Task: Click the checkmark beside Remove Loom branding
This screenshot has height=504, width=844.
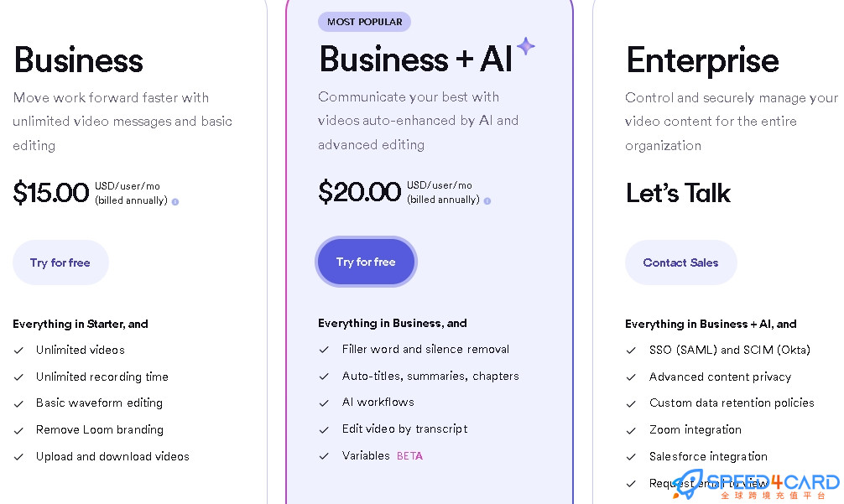Action: click(18, 430)
